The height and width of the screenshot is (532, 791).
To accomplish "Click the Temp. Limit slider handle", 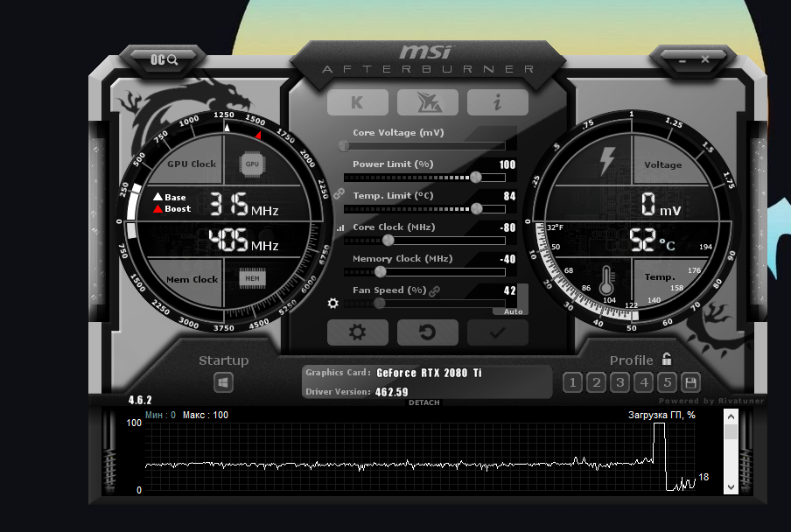I will point(476,209).
